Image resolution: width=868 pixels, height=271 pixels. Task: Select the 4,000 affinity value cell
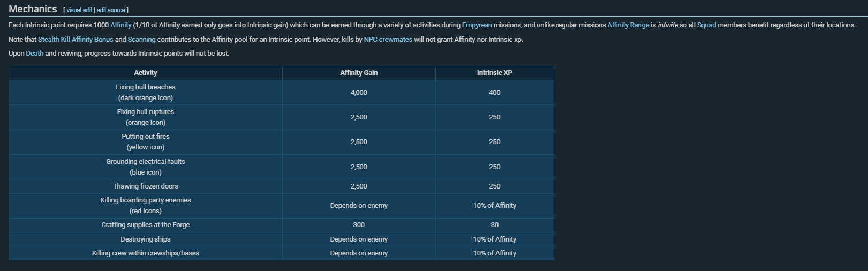pyautogui.click(x=359, y=93)
